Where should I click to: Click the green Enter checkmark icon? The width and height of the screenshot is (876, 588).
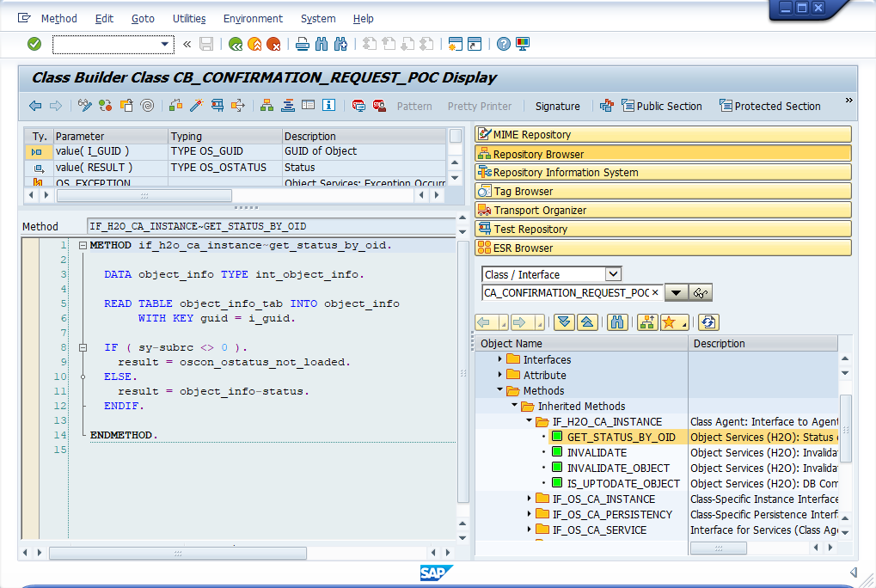(34, 44)
